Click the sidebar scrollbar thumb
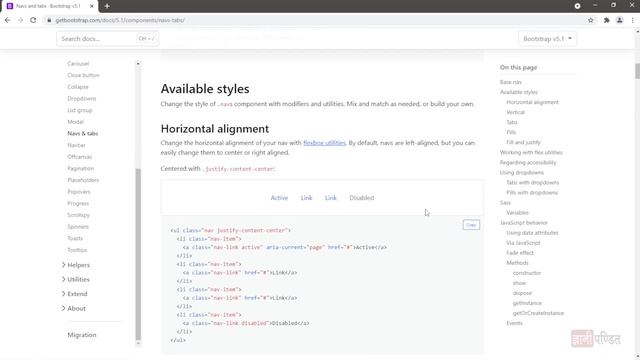The height and width of the screenshot is (360, 640). pos(138,254)
